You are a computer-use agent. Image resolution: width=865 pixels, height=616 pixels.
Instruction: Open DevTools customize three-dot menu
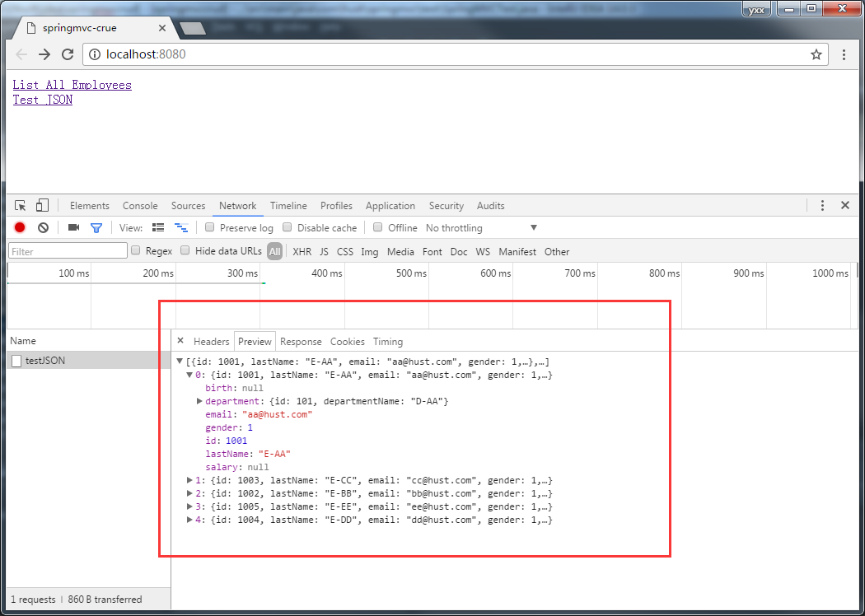coord(822,205)
